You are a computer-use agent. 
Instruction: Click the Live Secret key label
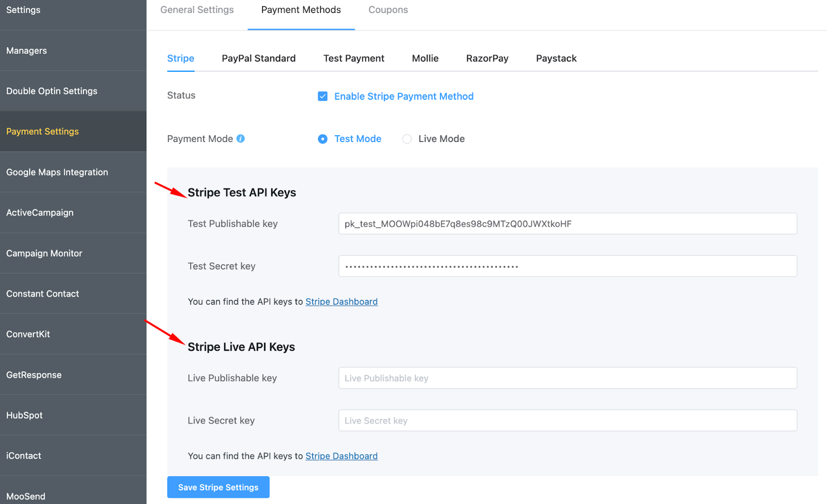(x=221, y=420)
